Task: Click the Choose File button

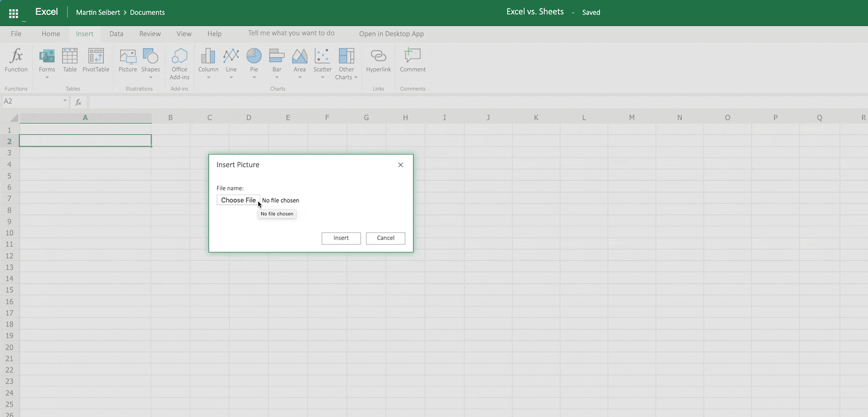Action: (238, 200)
